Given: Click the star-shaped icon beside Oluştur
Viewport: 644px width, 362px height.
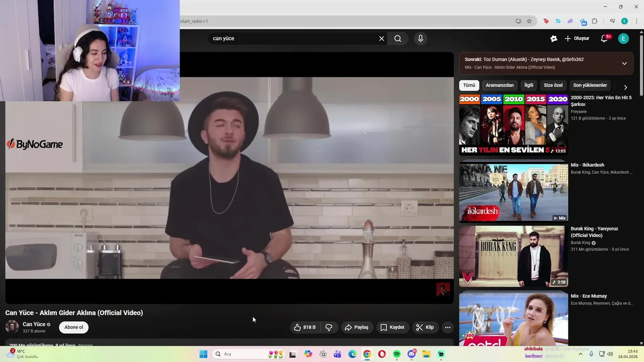Looking at the screenshot, I should [553, 38].
